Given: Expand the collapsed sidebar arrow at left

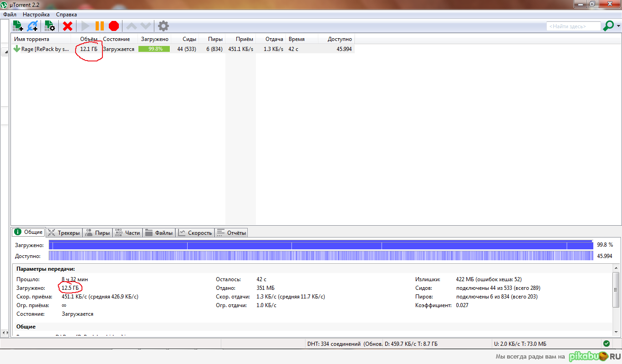Looking at the screenshot, I should tap(6, 53).
